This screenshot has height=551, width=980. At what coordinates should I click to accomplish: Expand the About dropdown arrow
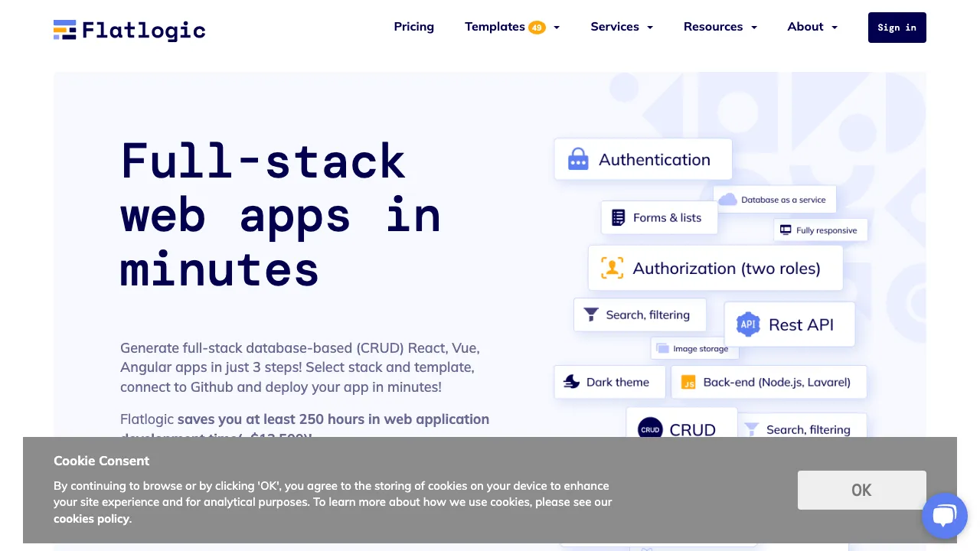(x=835, y=28)
